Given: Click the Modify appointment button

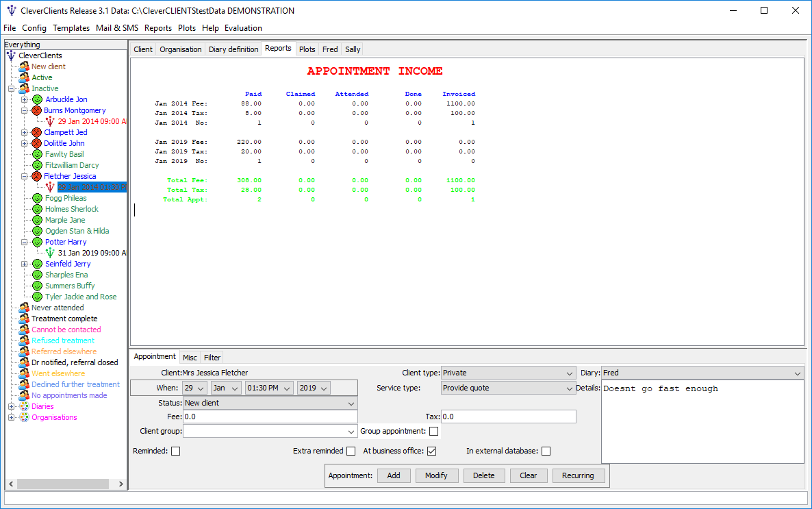Looking at the screenshot, I should point(436,475).
